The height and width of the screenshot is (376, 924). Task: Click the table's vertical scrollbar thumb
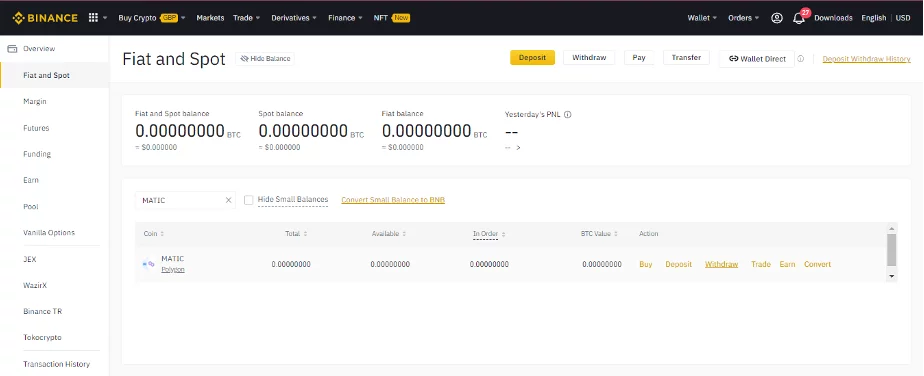point(892,250)
